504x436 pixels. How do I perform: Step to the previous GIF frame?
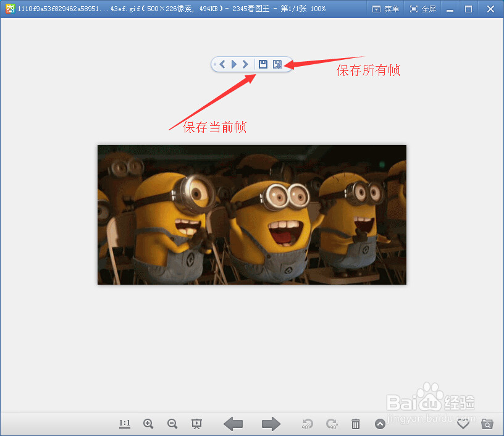click(222, 64)
